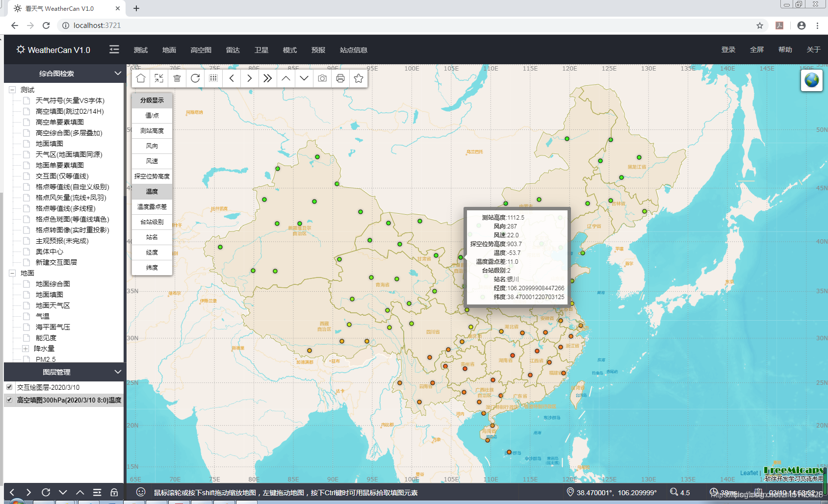This screenshot has width=828, height=504.
Task: Click the WeatherCan V1.0 logo
Action: click(53, 50)
